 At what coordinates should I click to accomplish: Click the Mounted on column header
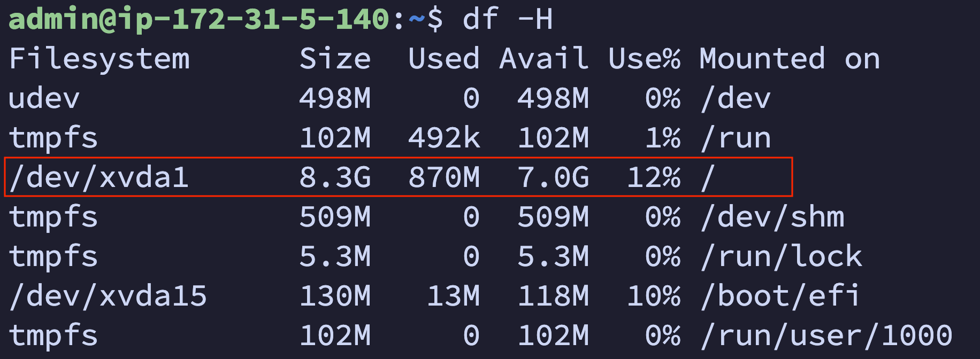click(x=790, y=59)
